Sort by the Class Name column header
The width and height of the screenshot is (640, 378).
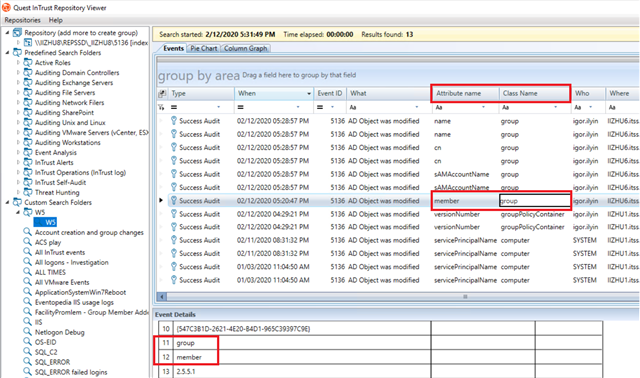point(535,93)
